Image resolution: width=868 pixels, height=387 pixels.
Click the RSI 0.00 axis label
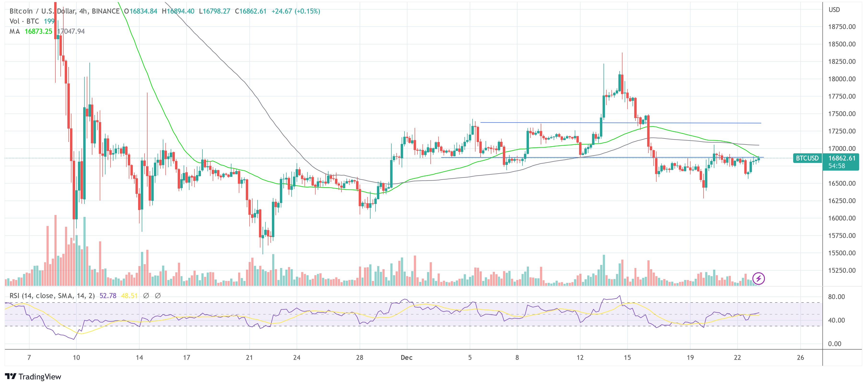pyautogui.click(x=835, y=344)
